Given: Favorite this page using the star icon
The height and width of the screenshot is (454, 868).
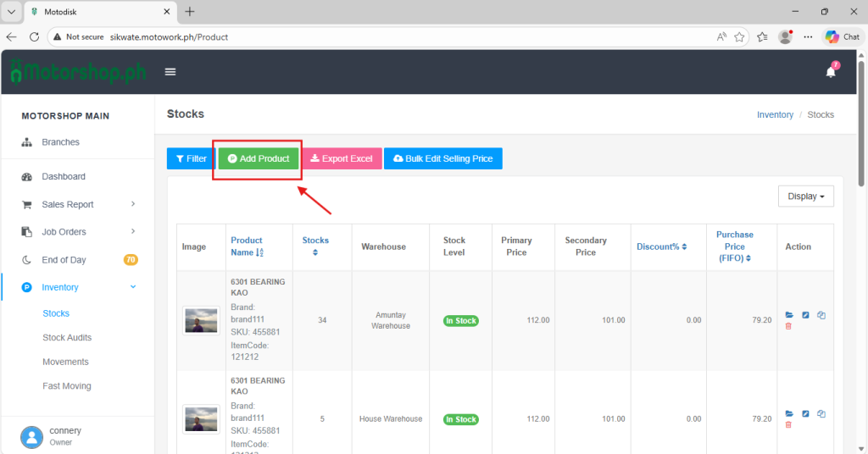Looking at the screenshot, I should point(739,37).
